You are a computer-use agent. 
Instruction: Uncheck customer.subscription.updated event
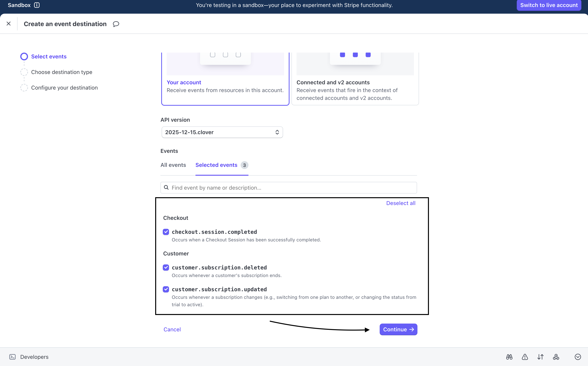point(166,289)
